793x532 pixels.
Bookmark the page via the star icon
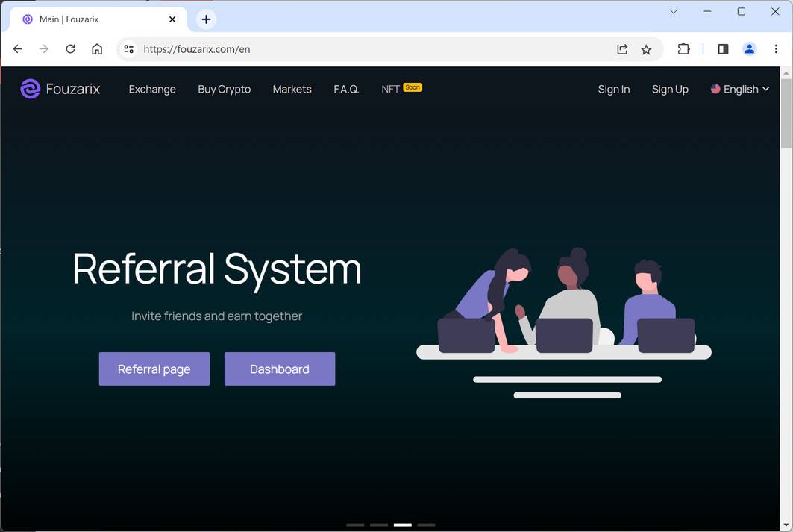click(646, 48)
